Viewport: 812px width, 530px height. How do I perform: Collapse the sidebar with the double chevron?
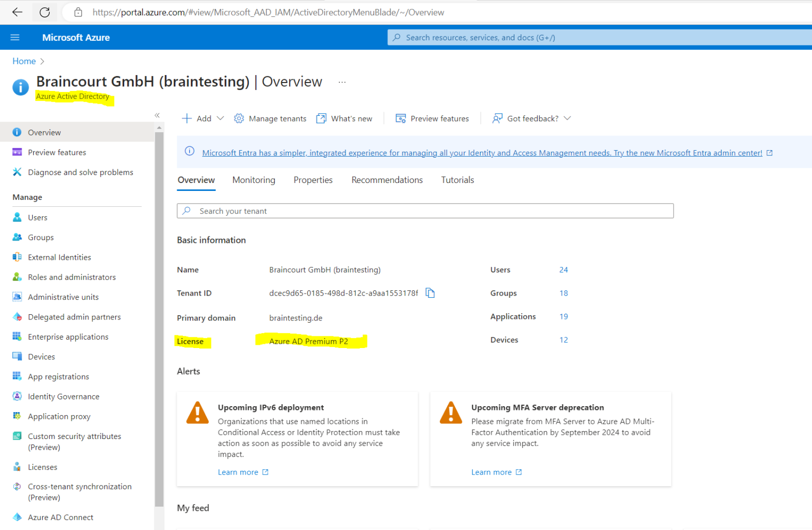point(157,115)
